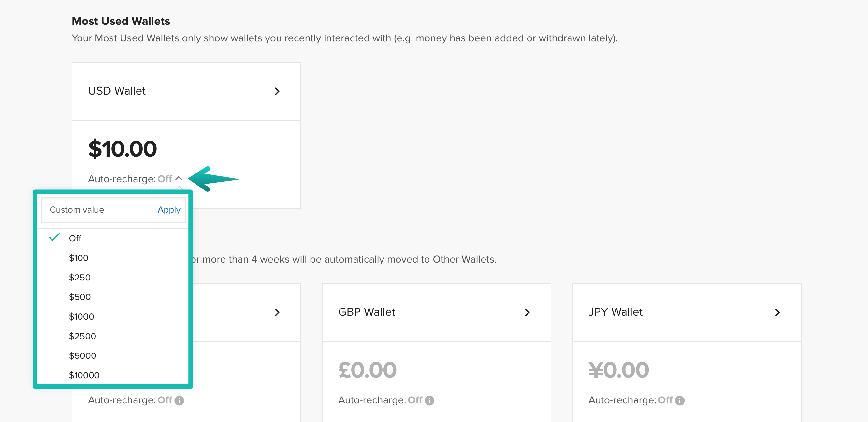The width and height of the screenshot is (868, 422).
Task: Choose $250 auto-recharge amount
Action: [80, 278]
